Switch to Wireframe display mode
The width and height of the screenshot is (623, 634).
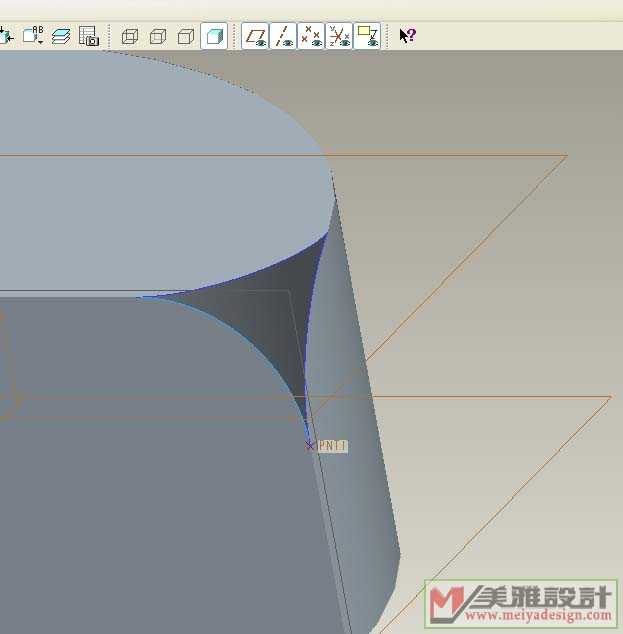point(129,36)
